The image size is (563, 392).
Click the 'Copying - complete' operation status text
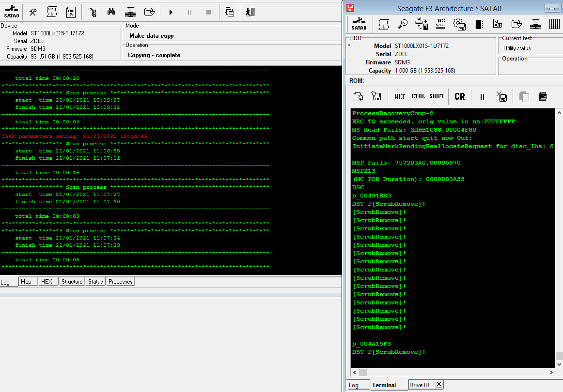154,55
